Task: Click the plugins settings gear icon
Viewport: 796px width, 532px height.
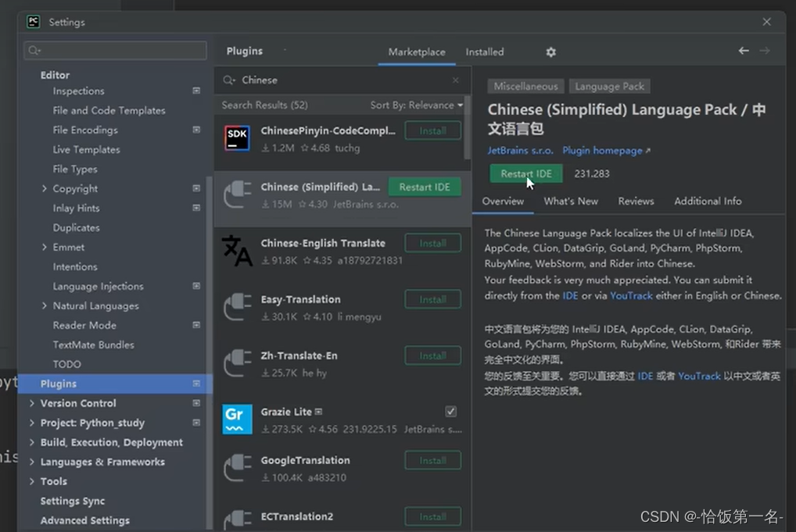Action: coord(550,52)
